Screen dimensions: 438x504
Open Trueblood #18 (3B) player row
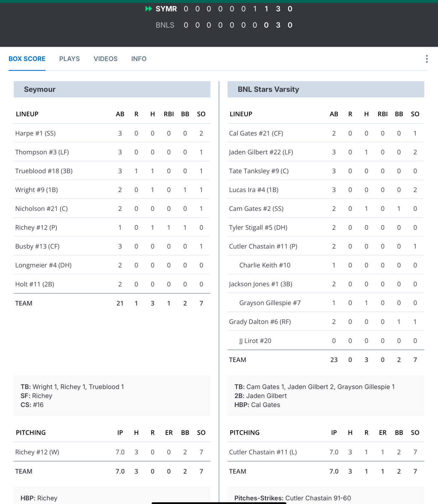click(x=44, y=171)
